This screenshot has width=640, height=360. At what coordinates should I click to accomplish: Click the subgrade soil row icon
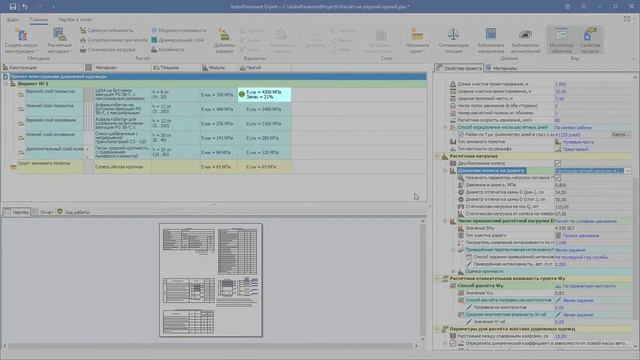click(13, 167)
